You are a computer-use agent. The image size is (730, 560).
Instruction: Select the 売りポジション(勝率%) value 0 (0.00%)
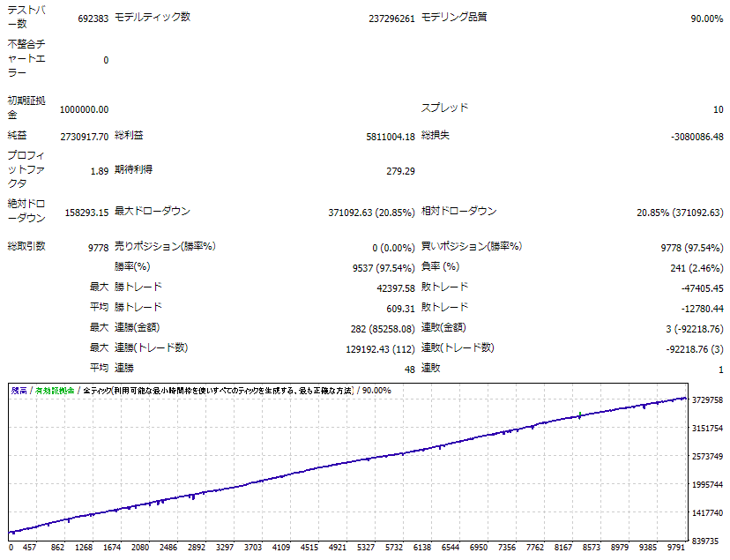click(393, 248)
